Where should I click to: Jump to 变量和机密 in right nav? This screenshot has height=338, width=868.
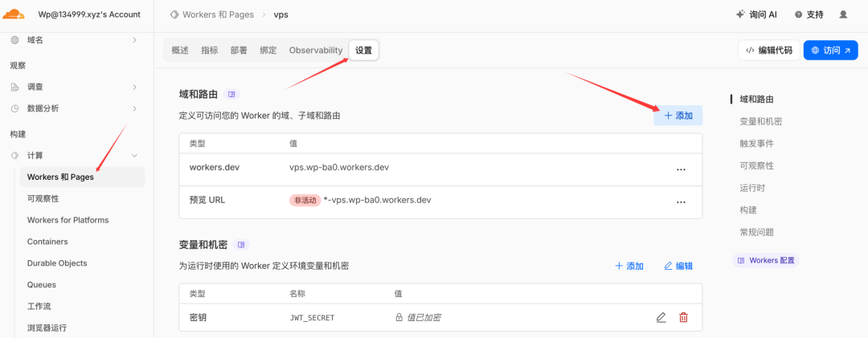pos(760,122)
